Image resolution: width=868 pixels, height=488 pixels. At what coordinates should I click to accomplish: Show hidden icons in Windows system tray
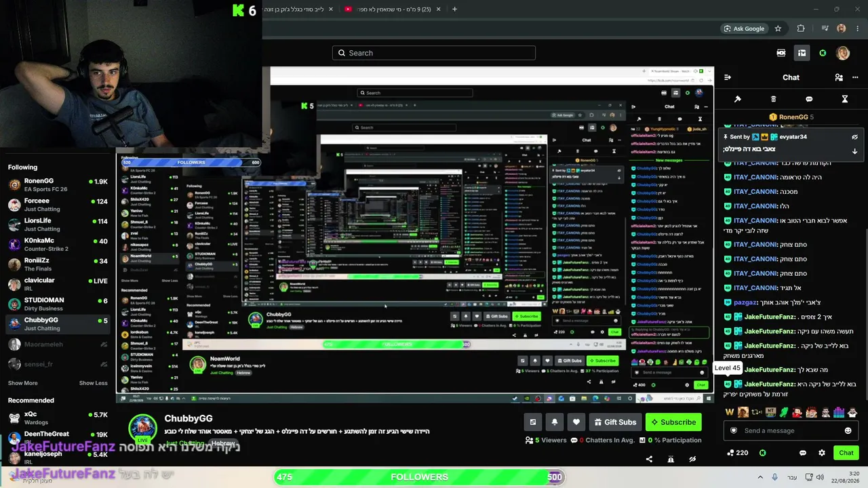point(760,477)
